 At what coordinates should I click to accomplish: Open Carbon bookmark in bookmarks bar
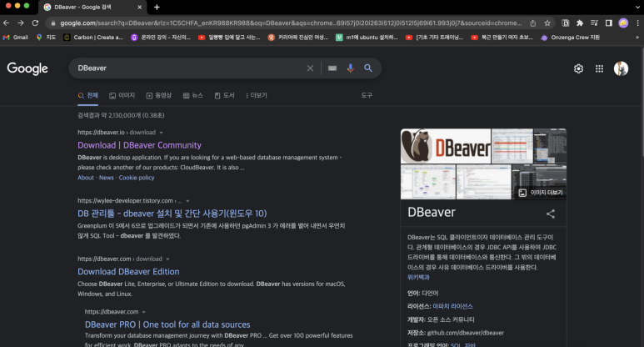click(93, 38)
